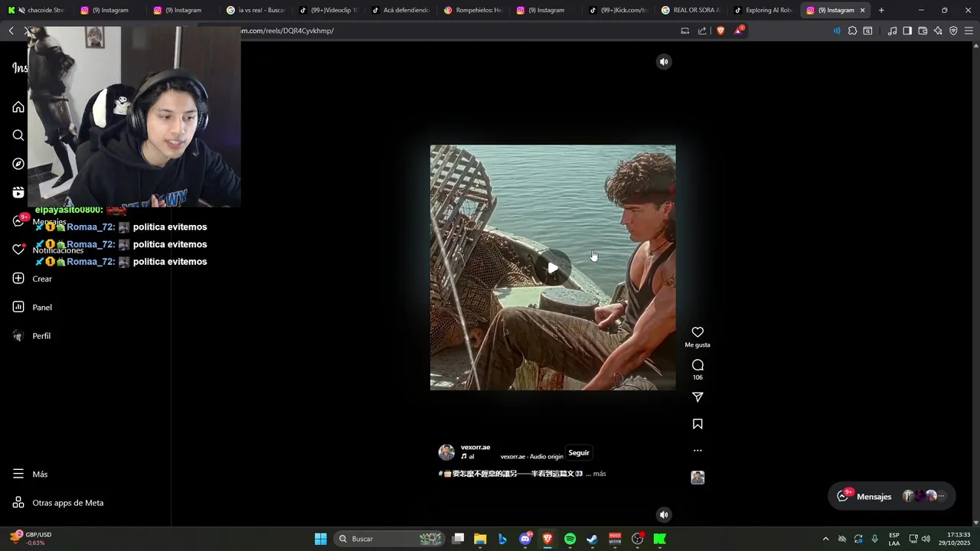Open Crear to create a post

click(x=33, y=279)
